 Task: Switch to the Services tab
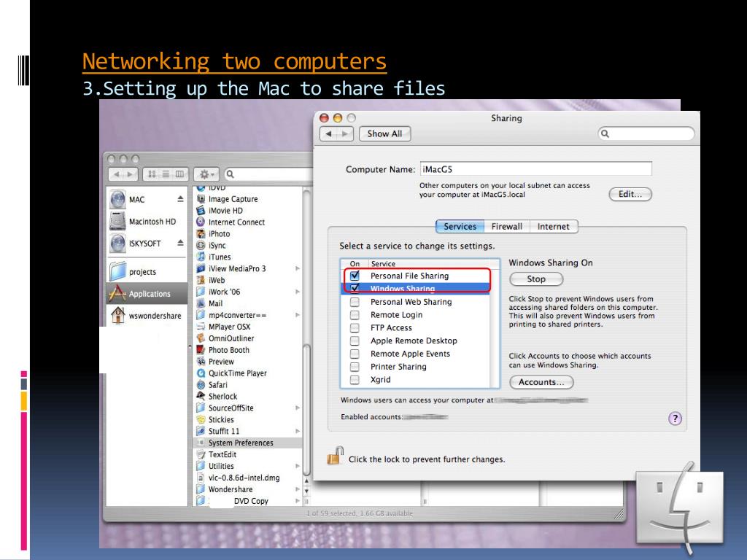(x=460, y=227)
